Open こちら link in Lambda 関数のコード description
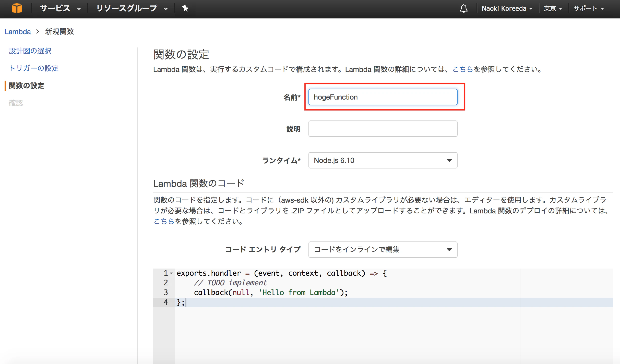Image resolution: width=620 pixels, height=364 pixels. pyautogui.click(x=164, y=221)
